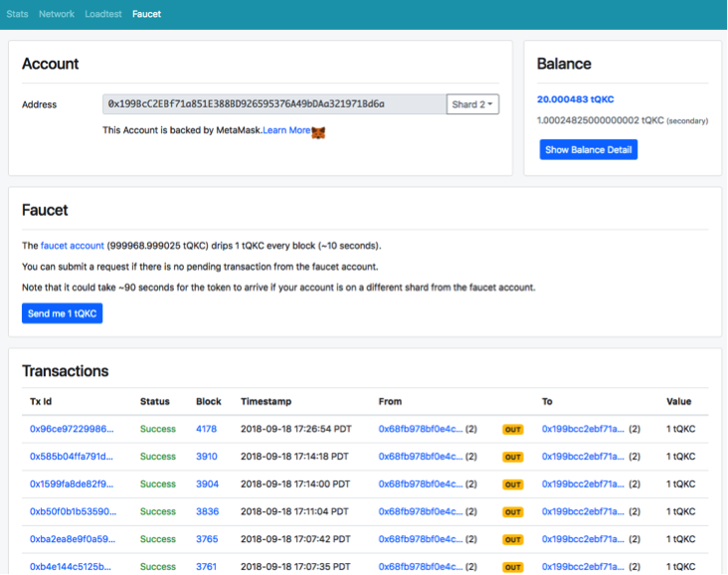This screenshot has height=575, width=728.
Task: Open To address in block 3904 row
Action: 583,483
